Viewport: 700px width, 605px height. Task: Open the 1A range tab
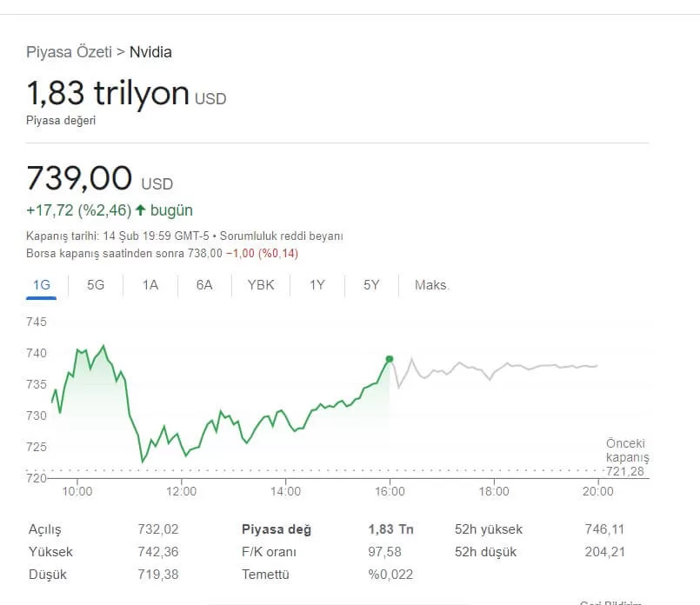(150, 285)
